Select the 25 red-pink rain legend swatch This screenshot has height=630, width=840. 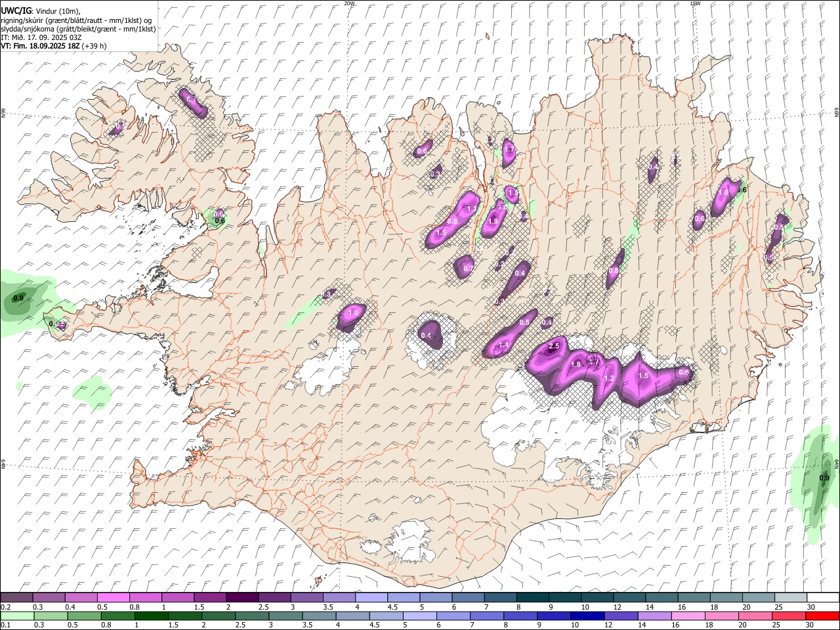787,616
